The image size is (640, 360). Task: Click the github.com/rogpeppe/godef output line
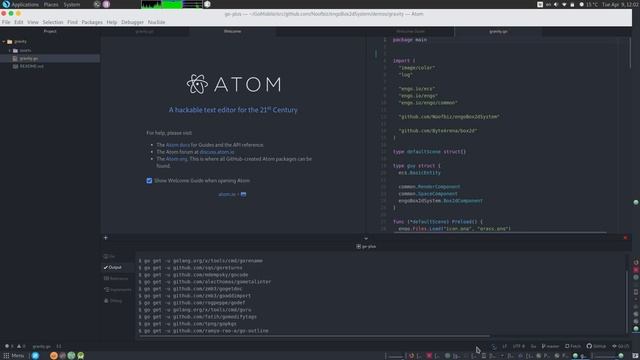[x=192, y=303]
